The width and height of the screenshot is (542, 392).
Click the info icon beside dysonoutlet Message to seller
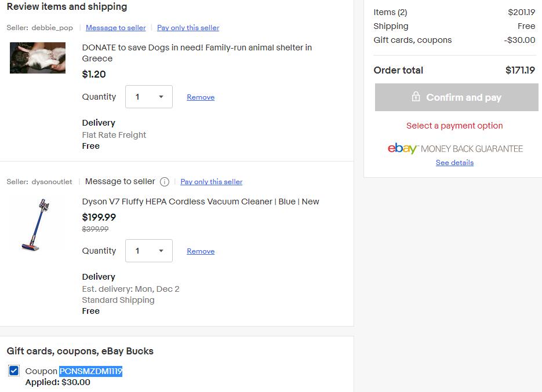coord(165,182)
